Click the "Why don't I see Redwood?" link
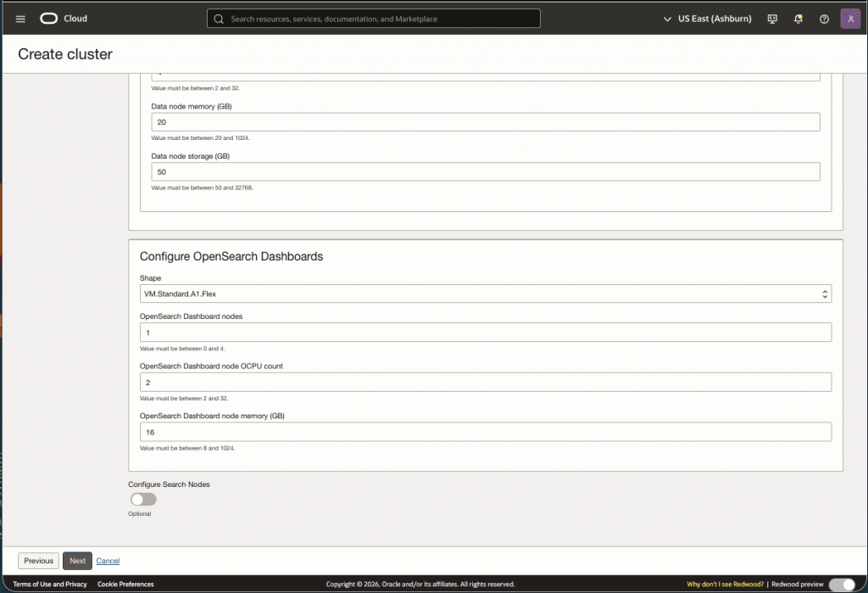Image resolution: width=868 pixels, height=593 pixels. click(726, 585)
